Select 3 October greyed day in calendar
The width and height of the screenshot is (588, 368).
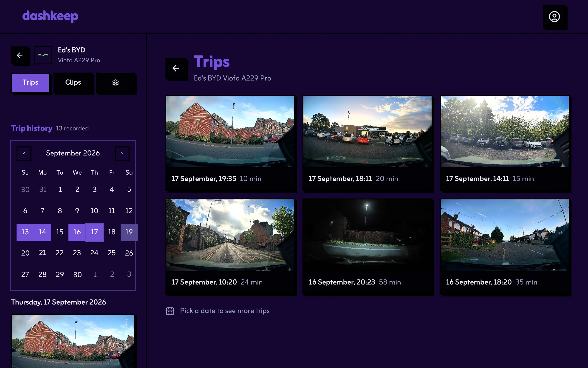click(129, 275)
